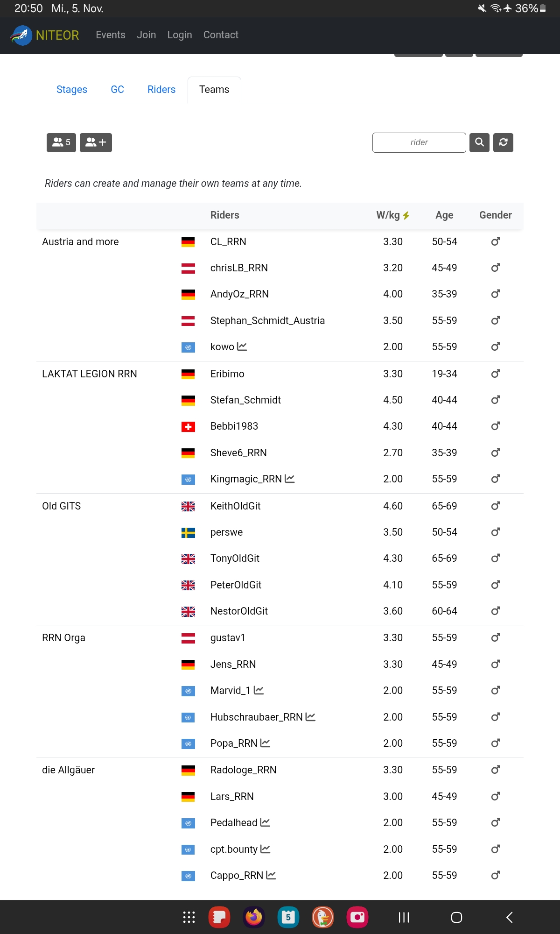Viewport: 560px width, 934px height.
Task: Click the rider search input field
Action: [419, 142]
